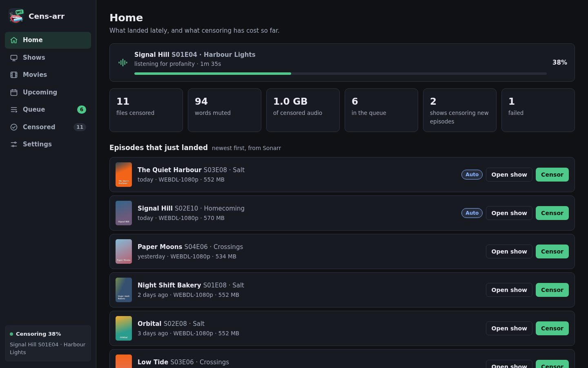Click the Censored checkmark icon
The width and height of the screenshot is (588, 368).
pos(14,127)
